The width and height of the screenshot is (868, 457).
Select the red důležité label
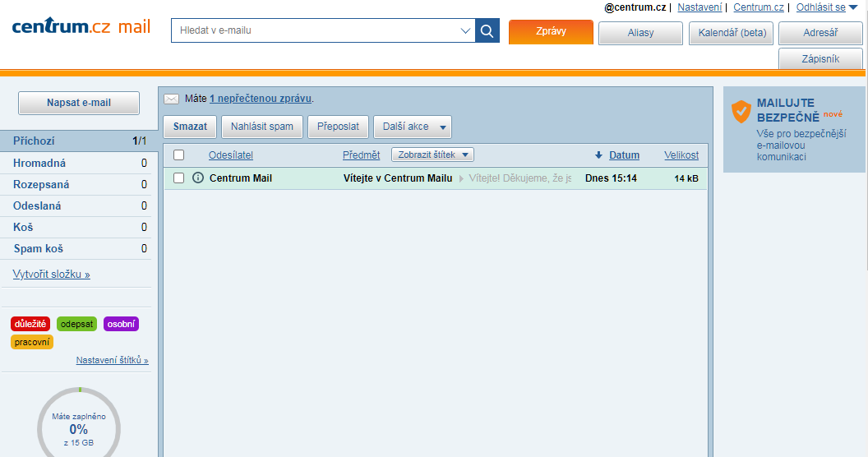point(30,324)
